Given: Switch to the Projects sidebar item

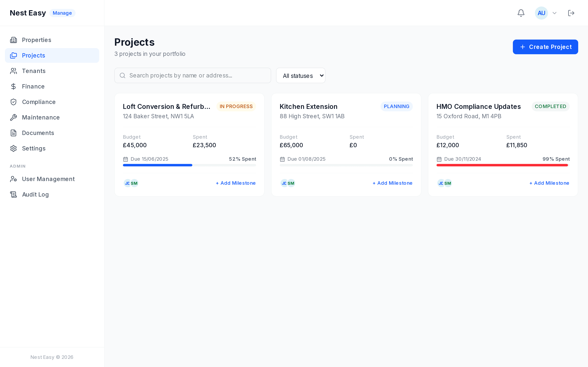Looking at the screenshot, I should point(33,55).
